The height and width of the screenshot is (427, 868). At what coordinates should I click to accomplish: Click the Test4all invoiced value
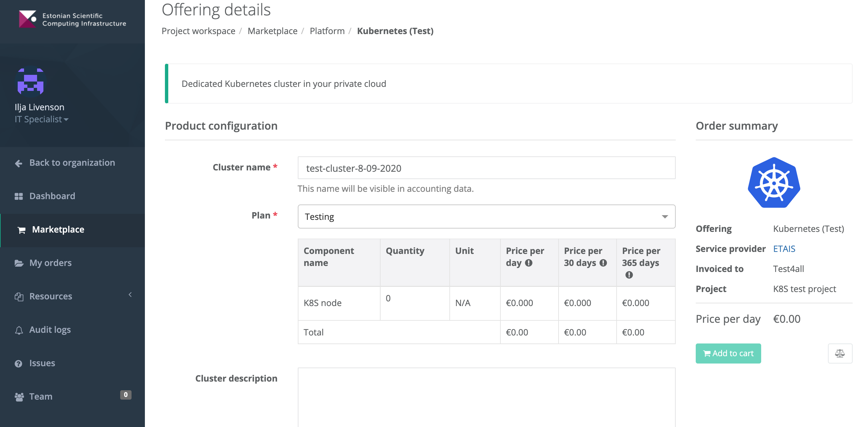[x=788, y=269]
